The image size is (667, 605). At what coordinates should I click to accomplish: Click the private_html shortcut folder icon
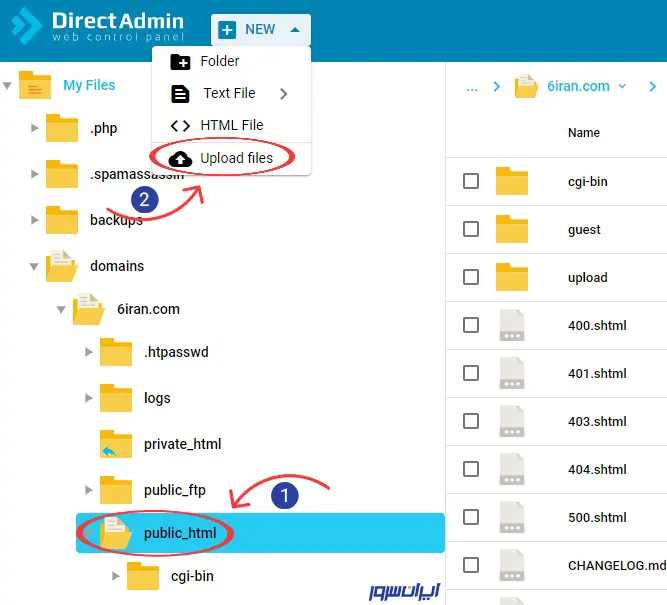click(x=116, y=444)
